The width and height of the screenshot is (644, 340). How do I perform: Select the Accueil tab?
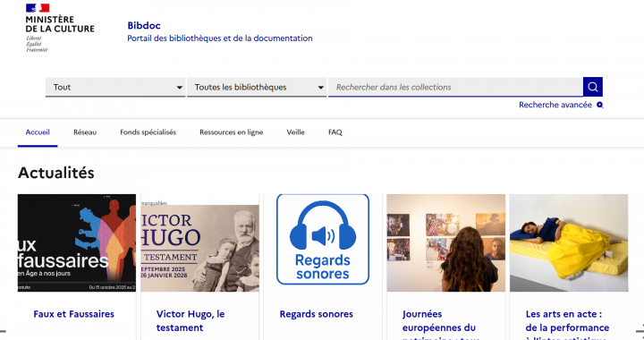tap(38, 132)
